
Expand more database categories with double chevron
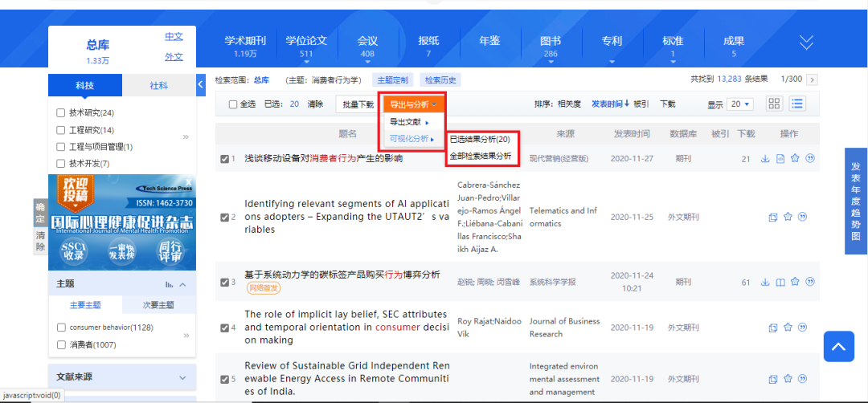(x=807, y=42)
